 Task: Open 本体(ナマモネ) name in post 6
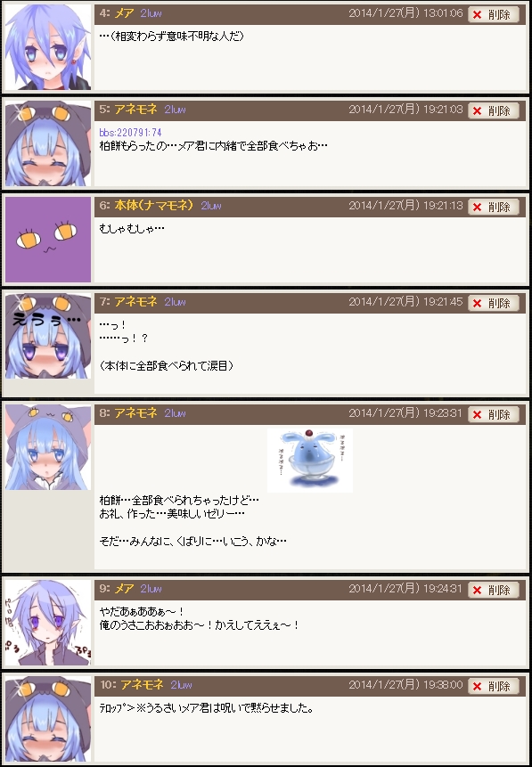[154, 206]
